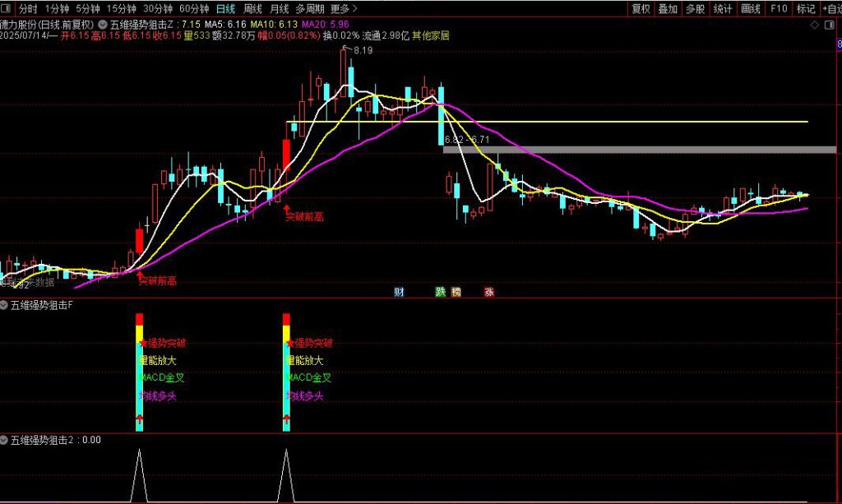Add stock via +自选 button

click(830, 9)
